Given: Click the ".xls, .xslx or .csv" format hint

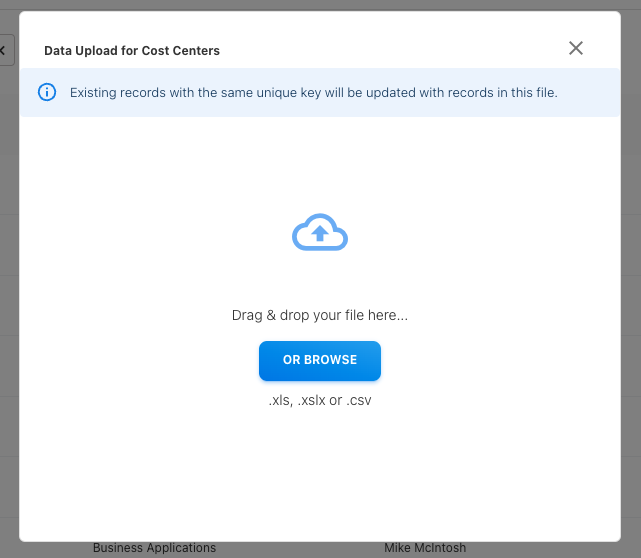Looking at the screenshot, I should (319, 400).
